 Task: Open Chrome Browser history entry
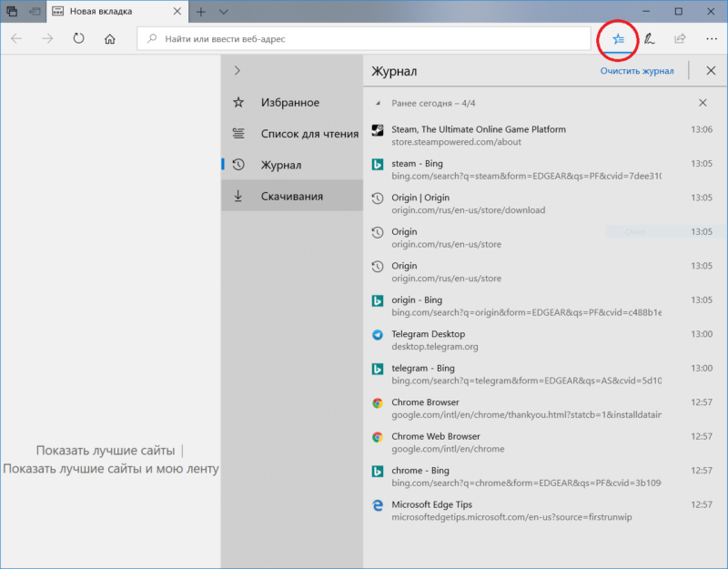point(544,408)
